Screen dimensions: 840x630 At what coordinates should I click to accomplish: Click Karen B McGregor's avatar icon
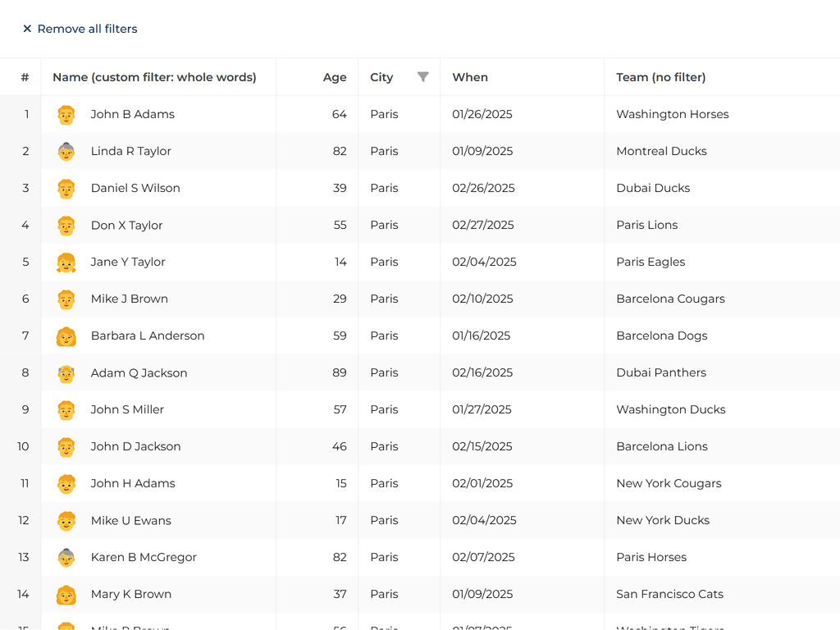click(x=66, y=558)
